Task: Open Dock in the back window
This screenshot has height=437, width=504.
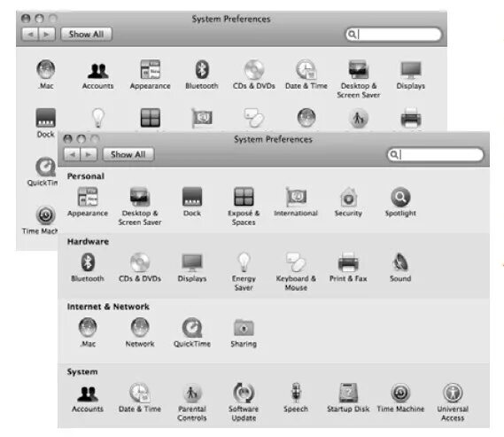Action: 46,123
